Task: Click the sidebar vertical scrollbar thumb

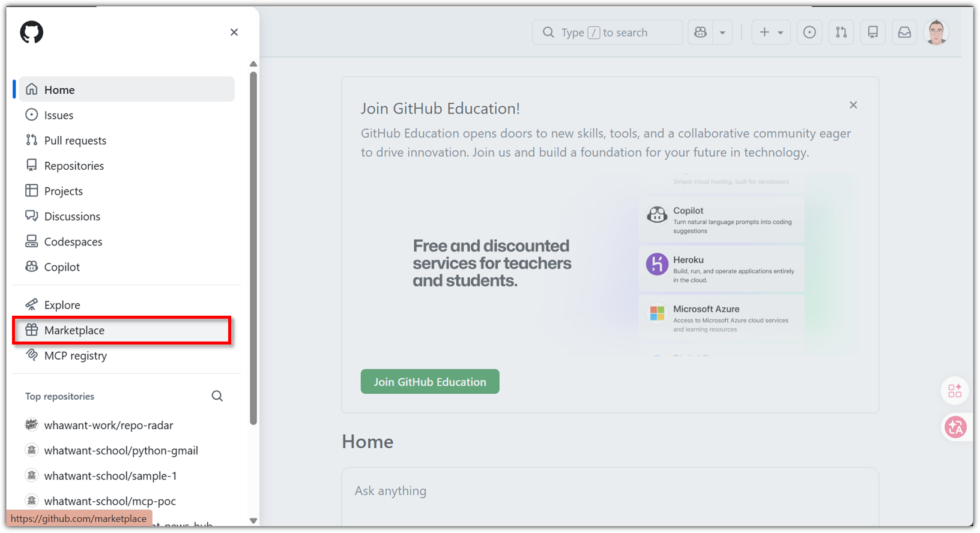Action: click(x=253, y=248)
